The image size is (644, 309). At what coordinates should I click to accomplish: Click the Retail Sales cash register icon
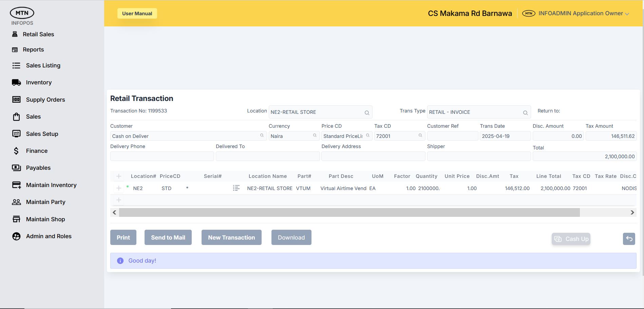click(x=15, y=34)
